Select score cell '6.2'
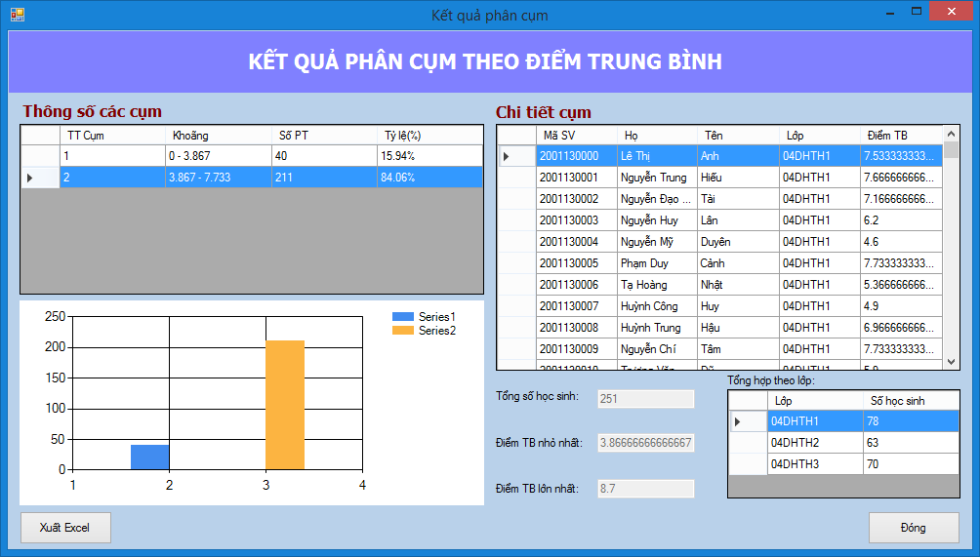This screenshot has height=557, width=980. click(901, 220)
